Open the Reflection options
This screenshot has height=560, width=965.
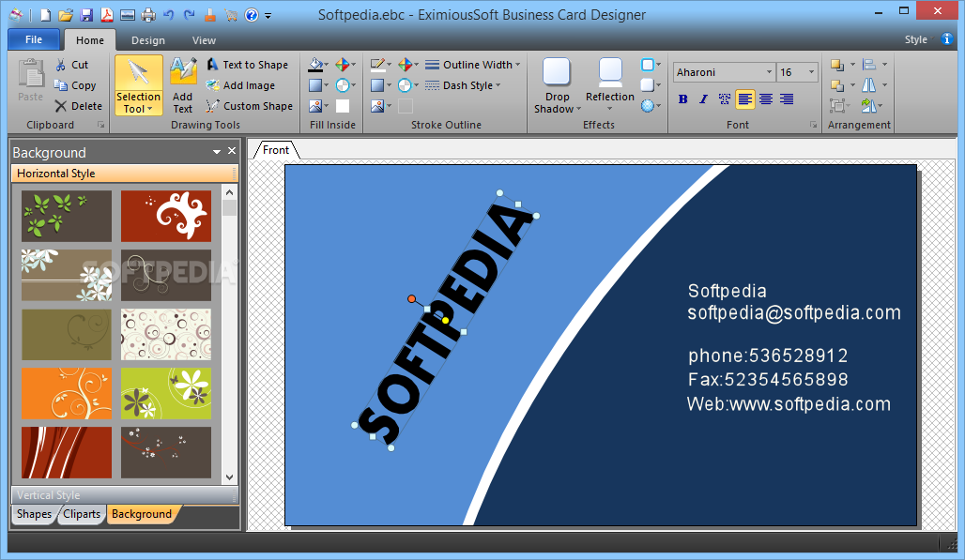tap(610, 85)
